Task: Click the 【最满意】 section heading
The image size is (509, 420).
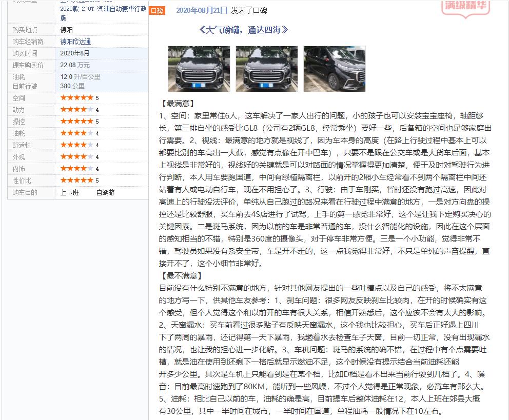Action: (178, 104)
